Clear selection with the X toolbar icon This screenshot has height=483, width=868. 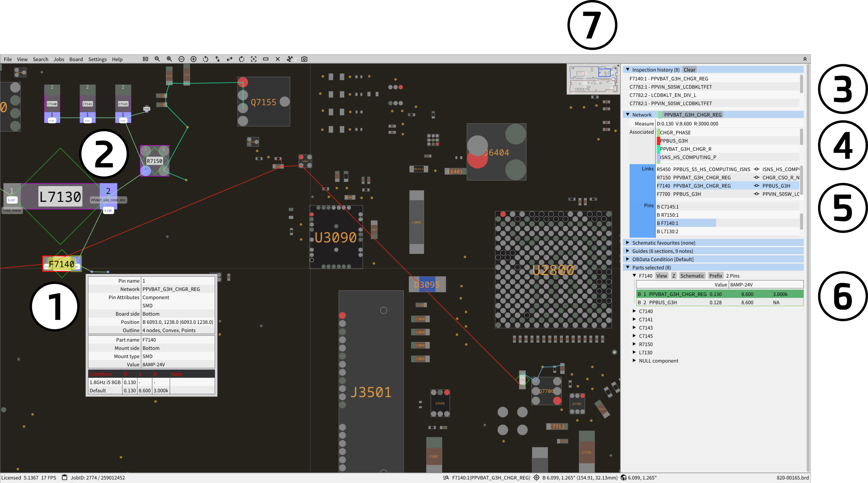pos(278,59)
